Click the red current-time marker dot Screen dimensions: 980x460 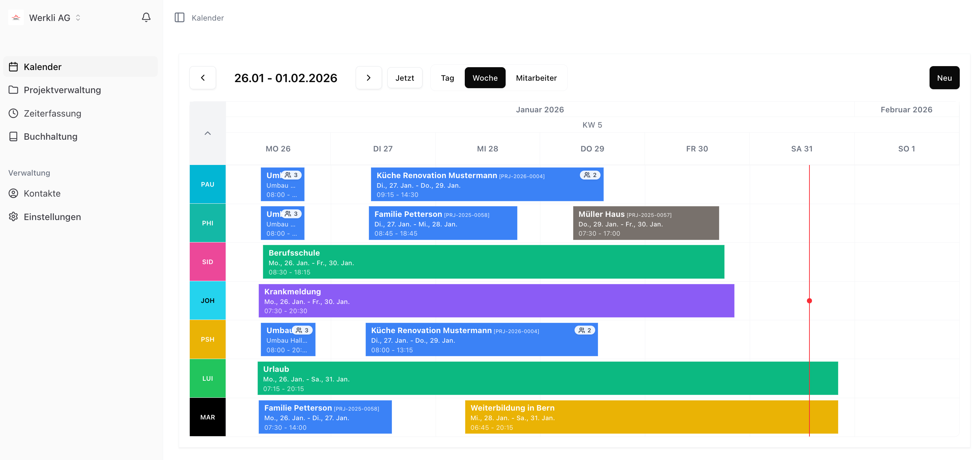pyautogui.click(x=809, y=301)
